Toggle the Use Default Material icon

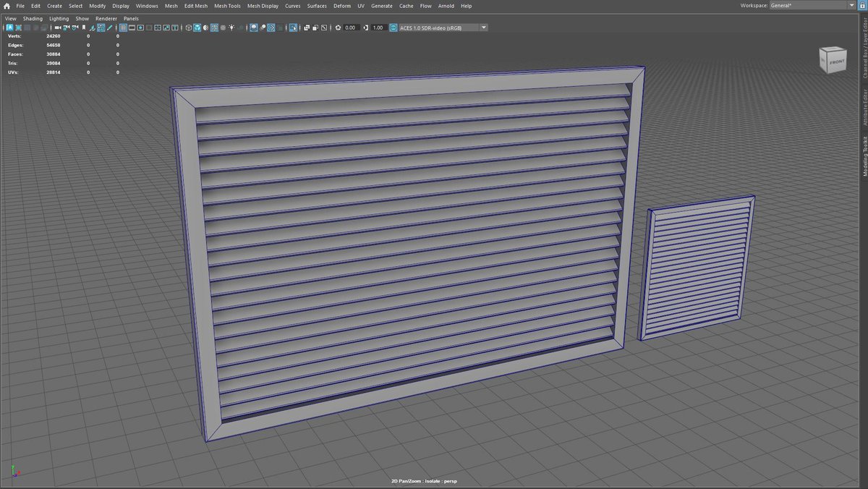point(206,27)
